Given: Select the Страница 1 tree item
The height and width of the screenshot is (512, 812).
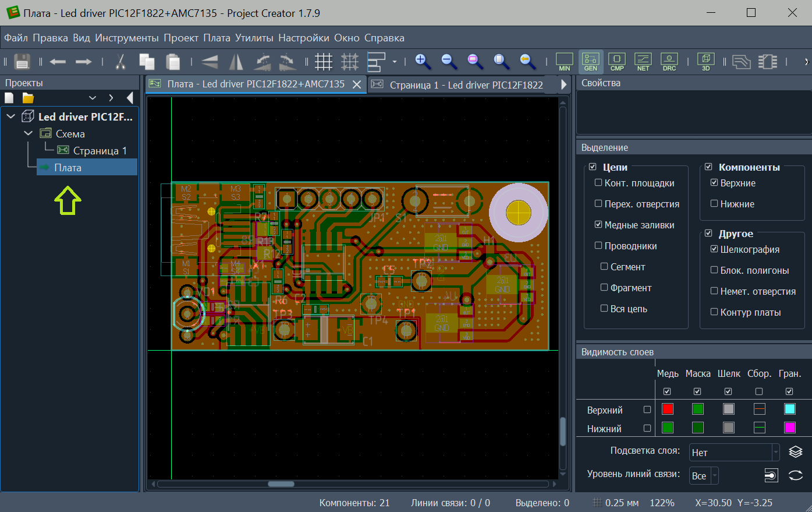Looking at the screenshot, I should (x=100, y=151).
